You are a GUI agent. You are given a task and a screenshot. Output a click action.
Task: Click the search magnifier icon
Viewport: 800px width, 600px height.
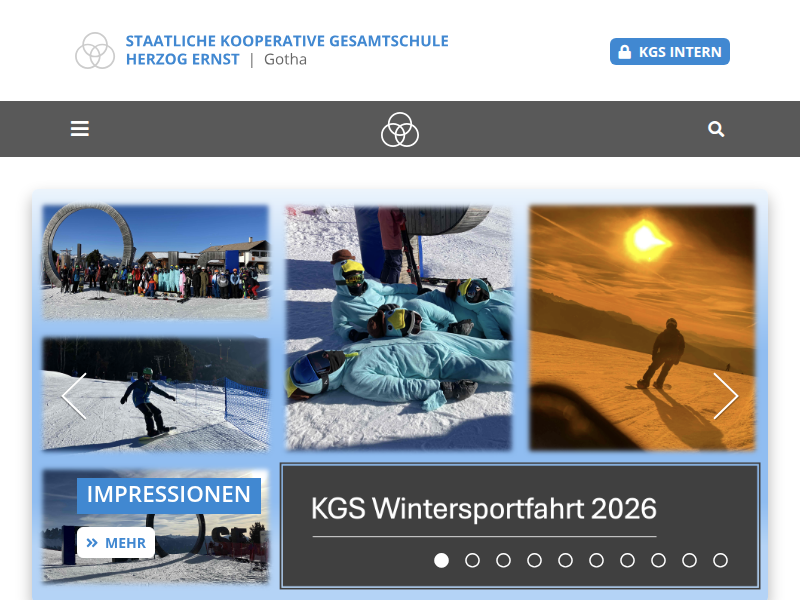click(716, 129)
